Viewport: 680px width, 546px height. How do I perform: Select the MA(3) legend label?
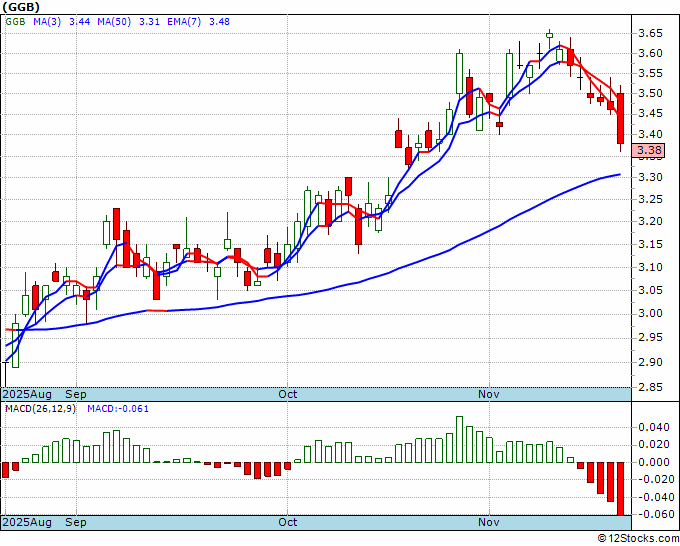tap(47, 21)
